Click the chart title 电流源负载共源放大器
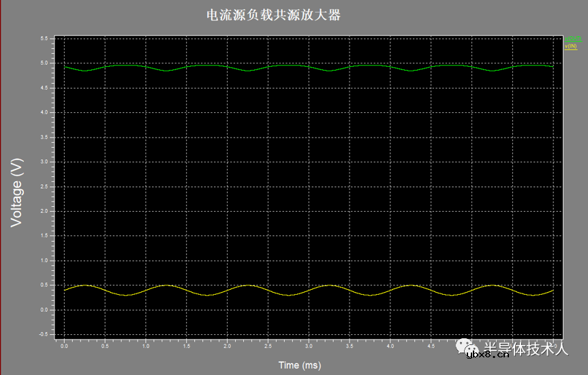This screenshot has height=375, width=588. tap(273, 15)
